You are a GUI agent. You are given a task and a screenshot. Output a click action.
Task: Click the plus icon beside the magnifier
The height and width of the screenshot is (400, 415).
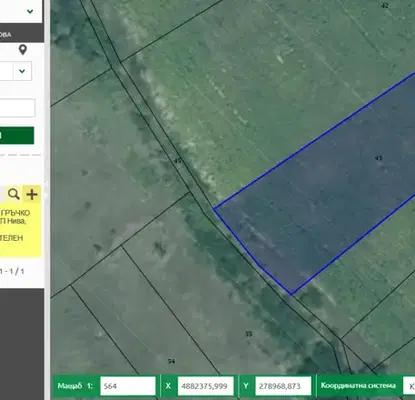pos(32,194)
